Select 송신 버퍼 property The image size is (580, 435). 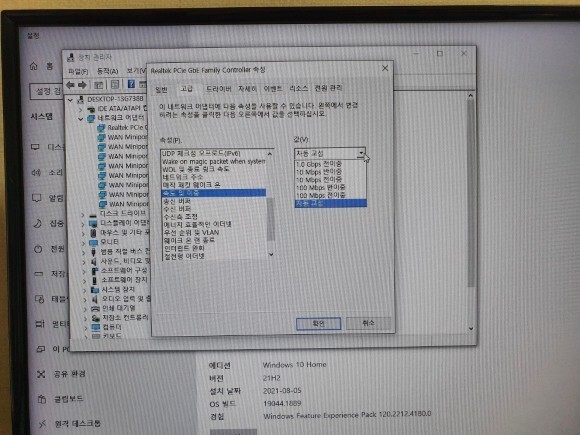(214, 201)
